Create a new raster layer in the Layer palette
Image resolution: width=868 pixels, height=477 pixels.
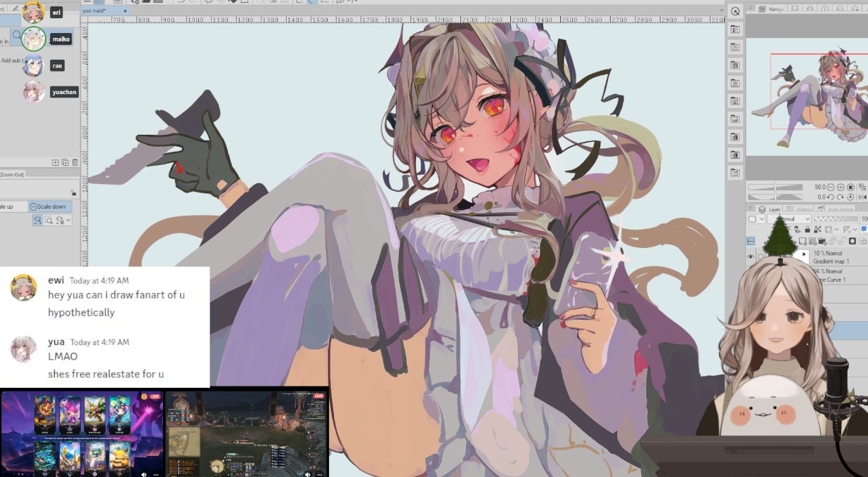[803, 241]
